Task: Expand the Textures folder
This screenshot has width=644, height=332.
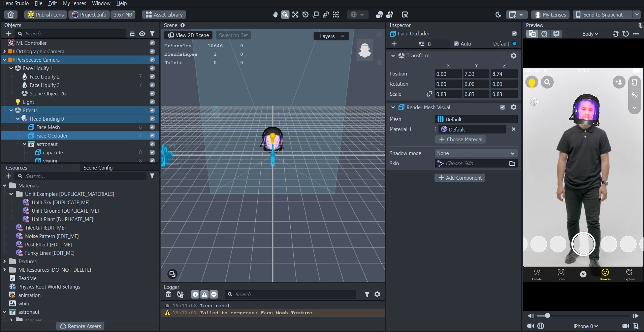Action: [x=4, y=261]
